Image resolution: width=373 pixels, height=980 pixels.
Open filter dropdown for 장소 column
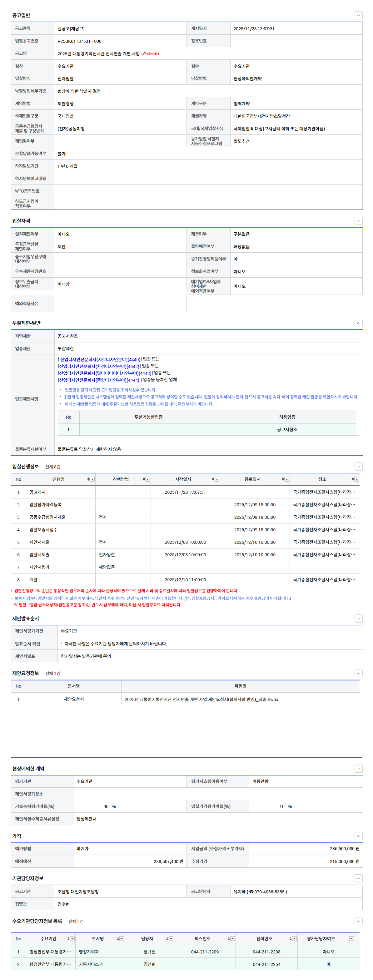[357, 479]
